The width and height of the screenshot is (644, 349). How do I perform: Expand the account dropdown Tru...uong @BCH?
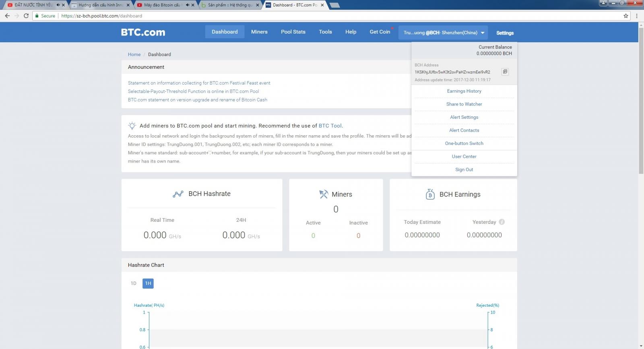click(443, 33)
